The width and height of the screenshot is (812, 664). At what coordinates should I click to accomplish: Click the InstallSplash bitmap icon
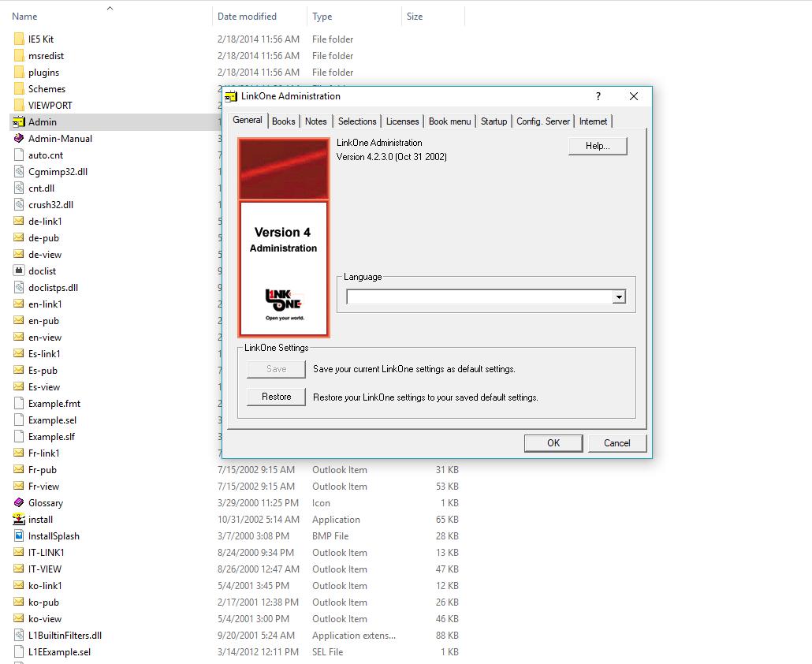(x=19, y=536)
